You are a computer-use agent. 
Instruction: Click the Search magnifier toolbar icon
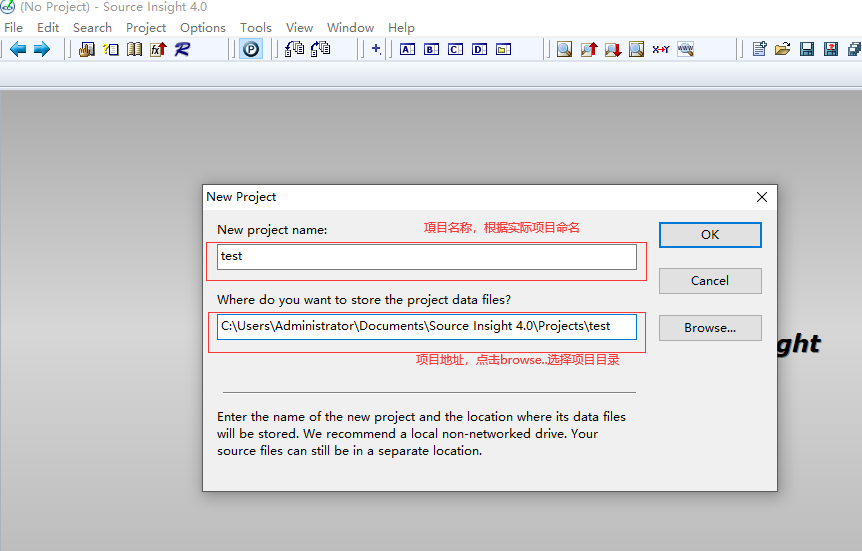coord(564,49)
